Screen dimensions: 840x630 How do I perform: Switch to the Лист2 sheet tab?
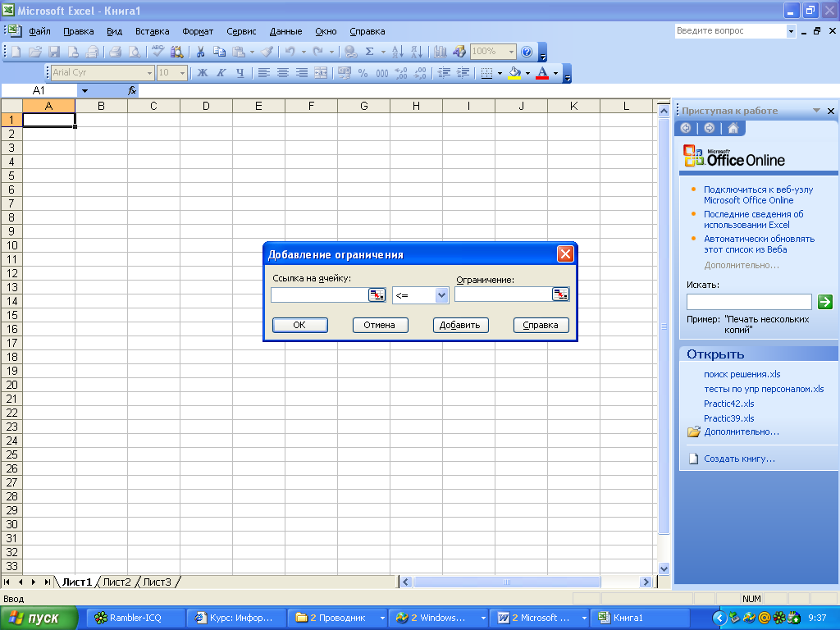[x=116, y=582]
